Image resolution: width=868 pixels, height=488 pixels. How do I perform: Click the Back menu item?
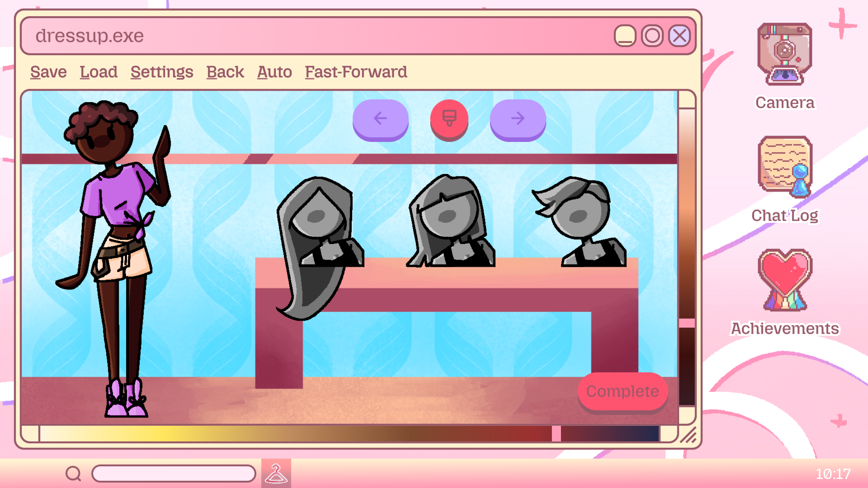[x=225, y=72]
